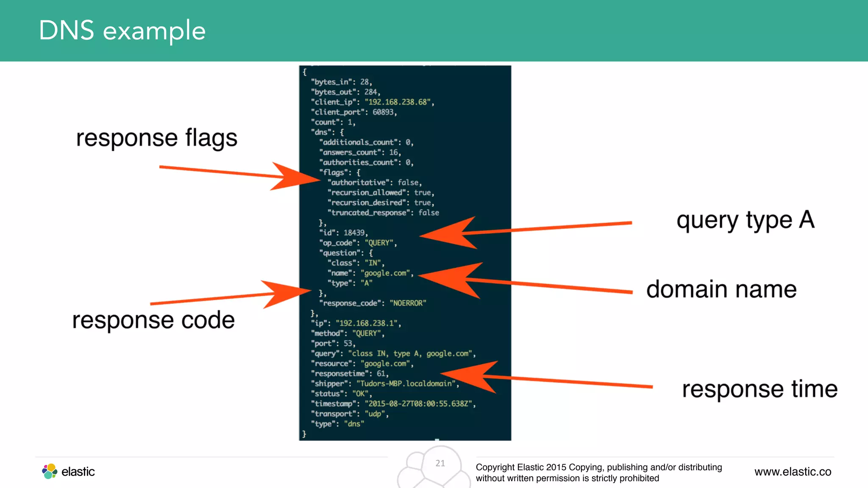Open the www.elastic.co link
This screenshot has height=488, width=868.
(x=793, y=471)
